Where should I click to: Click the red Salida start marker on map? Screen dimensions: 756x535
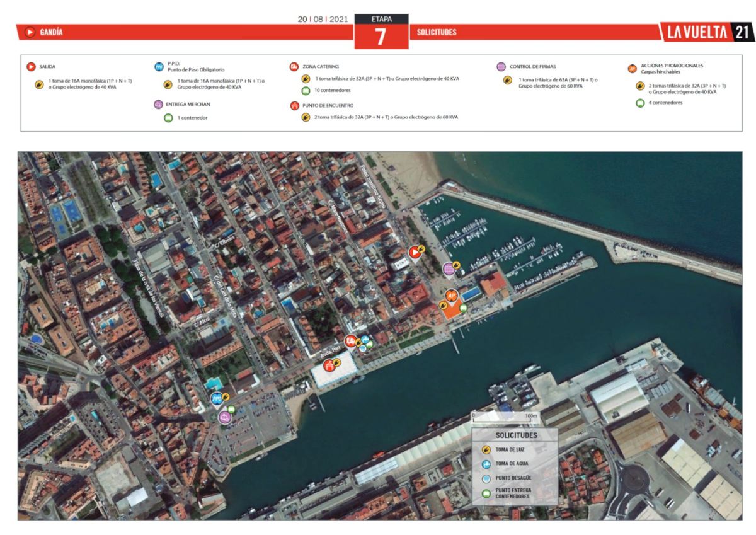tap(415, 253)
